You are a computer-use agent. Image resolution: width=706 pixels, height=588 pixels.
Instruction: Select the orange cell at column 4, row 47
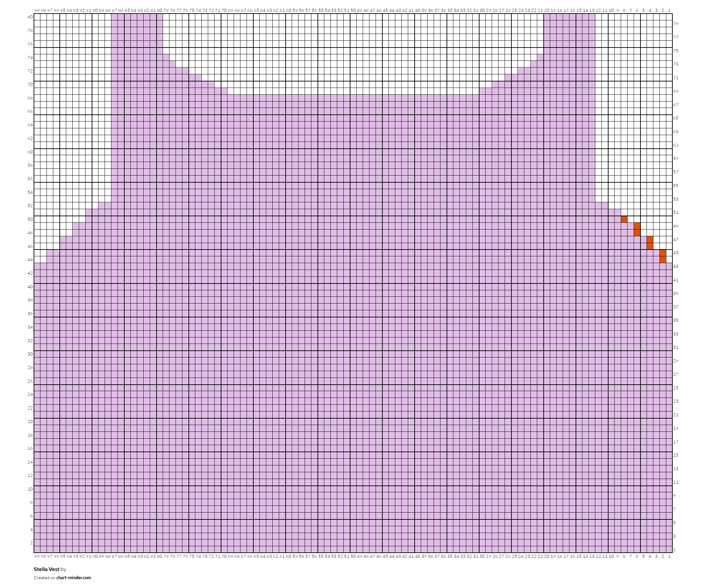click(650, 240)
